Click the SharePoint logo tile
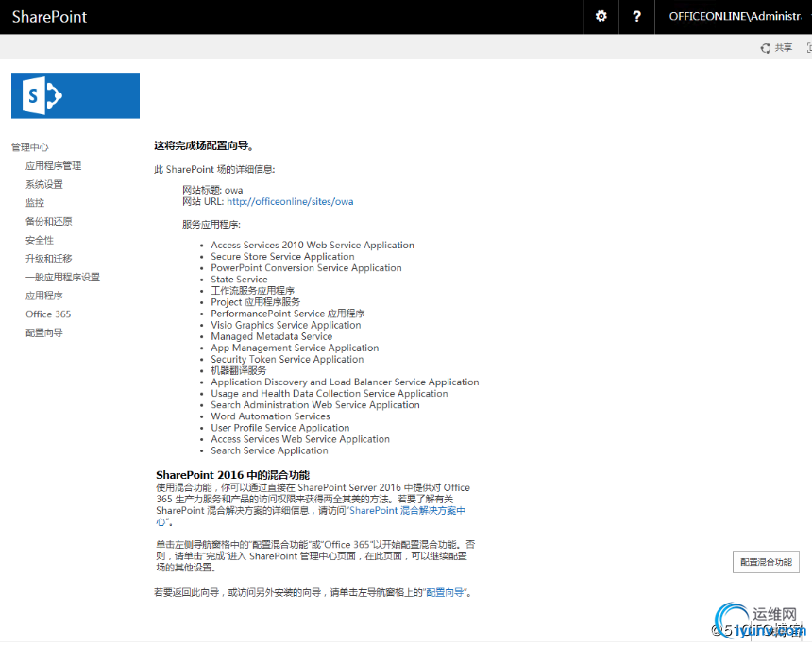 pos(76,95)
